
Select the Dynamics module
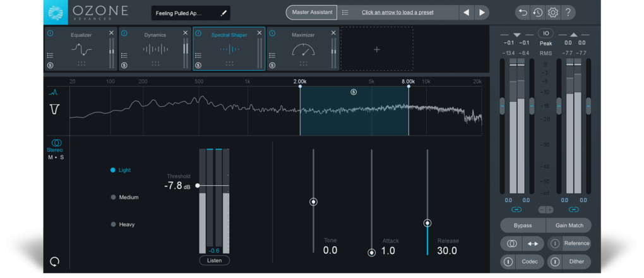[155, 49]
